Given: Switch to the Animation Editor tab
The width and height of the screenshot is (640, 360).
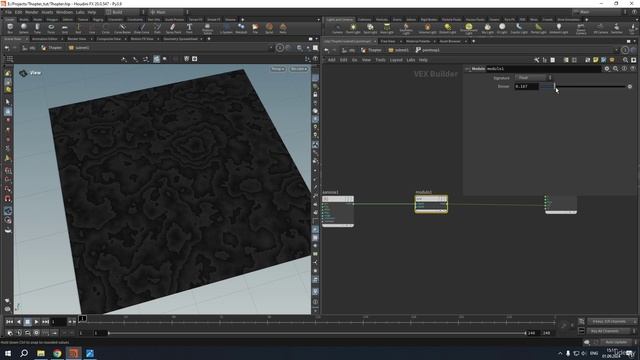Looking at the screenshot, I should (x=44, y=39).
